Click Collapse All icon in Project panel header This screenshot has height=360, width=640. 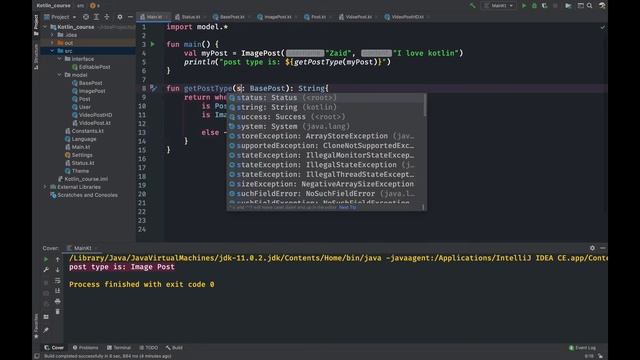point(107,17)
